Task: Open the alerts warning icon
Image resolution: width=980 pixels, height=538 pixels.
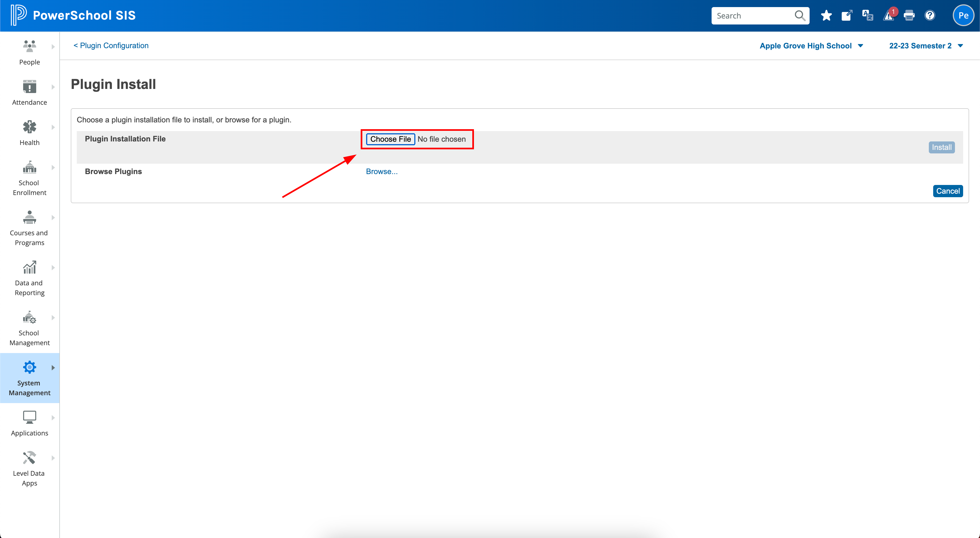Action: point(889,16)
